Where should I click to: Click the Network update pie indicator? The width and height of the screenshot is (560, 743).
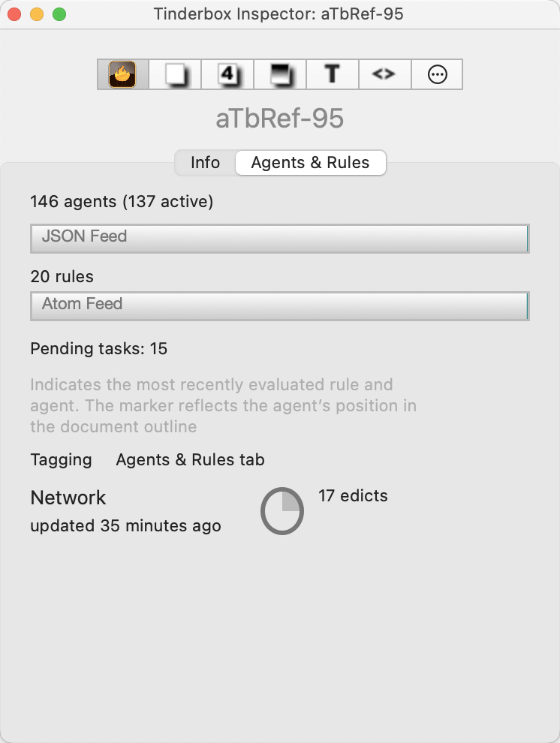click(282, 511)
